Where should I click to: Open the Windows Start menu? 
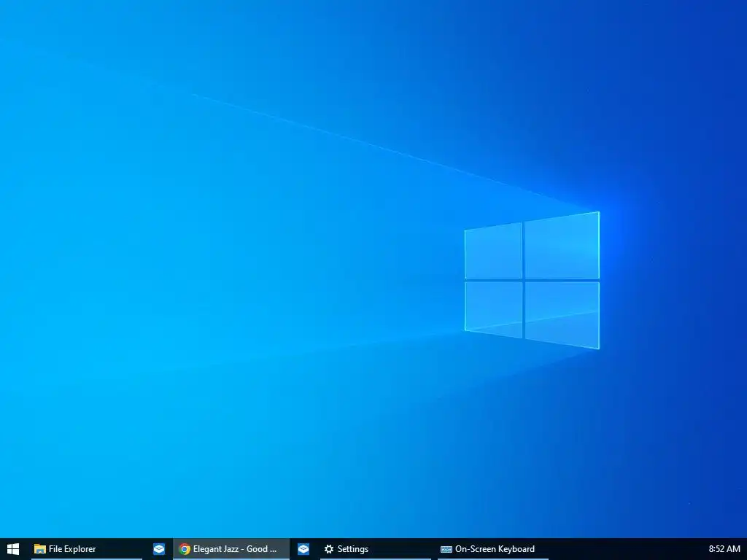pyautogui.click(x=13, y=549)
